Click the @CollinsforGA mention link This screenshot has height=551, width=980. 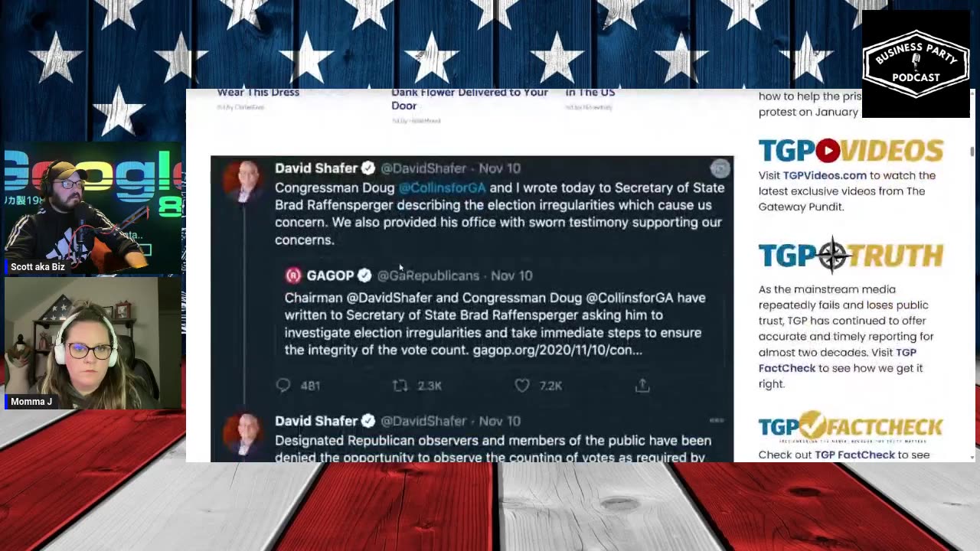(x=442, y=187)
